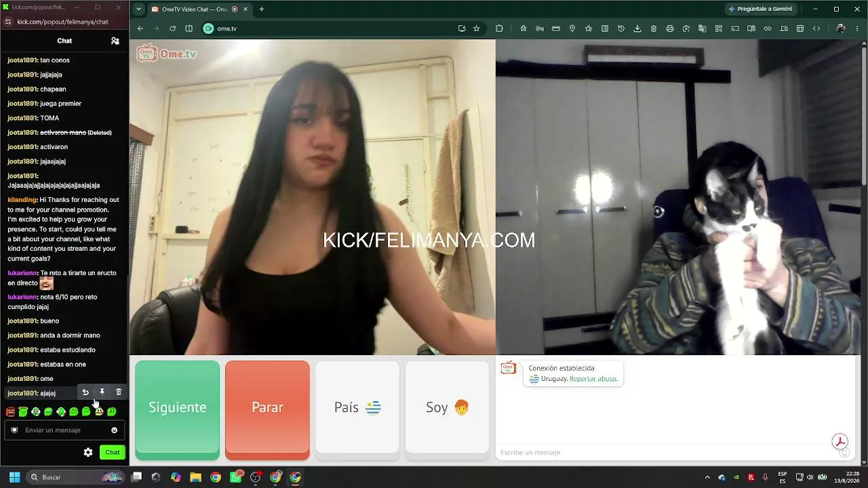Click the ESP language indicator
This screenshot has height=488, width=868.
[x=783, y=477]
